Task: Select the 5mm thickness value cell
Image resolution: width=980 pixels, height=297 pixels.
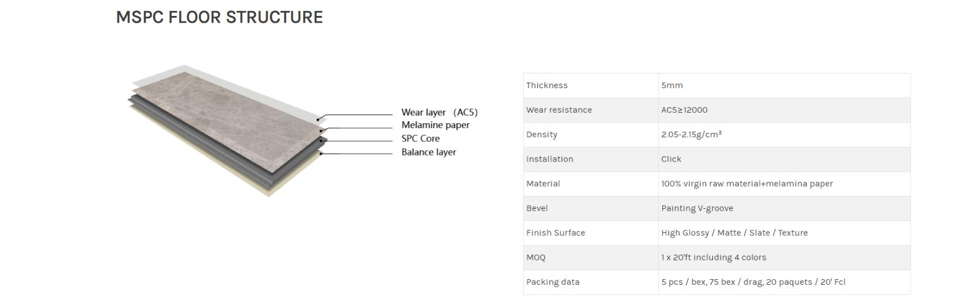Action: coord(784,86)
